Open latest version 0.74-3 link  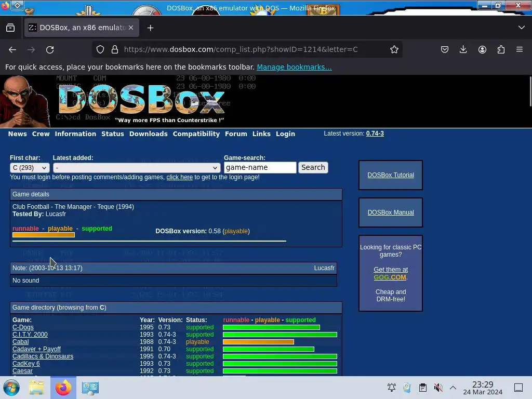[375, 134]
